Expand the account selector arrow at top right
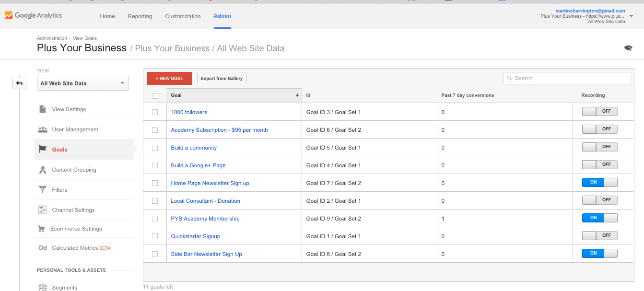The height and width of the screenshot is (291, 644). click(x=631, y=16)
